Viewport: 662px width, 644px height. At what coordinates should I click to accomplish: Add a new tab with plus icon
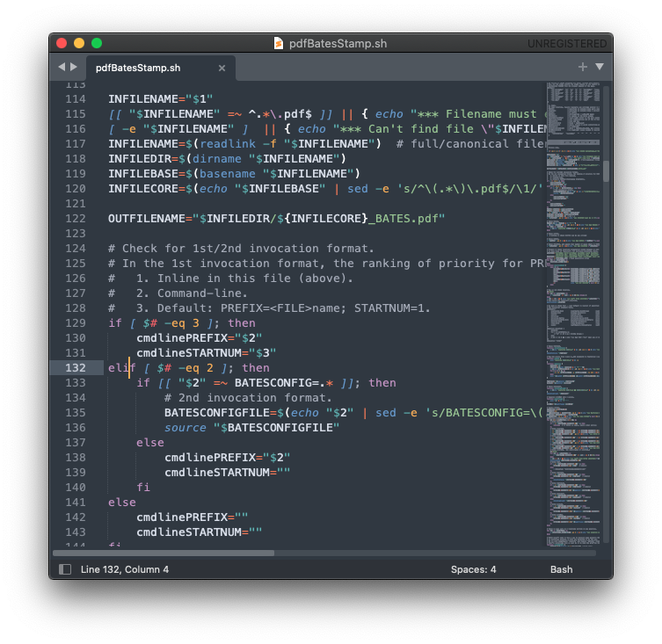(x=583, y=67)
